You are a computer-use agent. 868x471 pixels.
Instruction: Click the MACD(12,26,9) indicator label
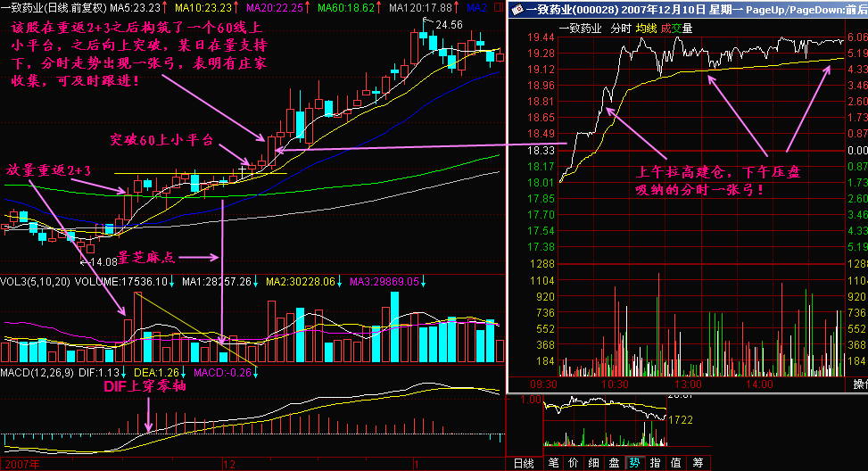pos(37,373)
